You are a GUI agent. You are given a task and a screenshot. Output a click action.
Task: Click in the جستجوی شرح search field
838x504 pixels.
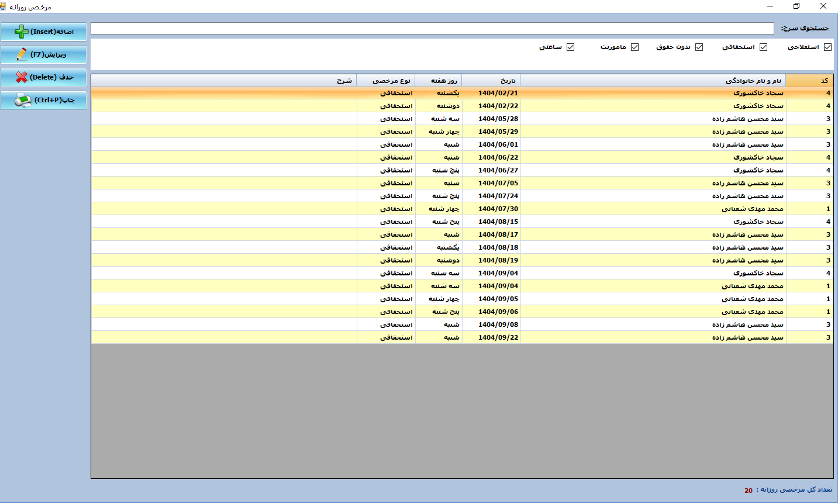tap(432, 29)
